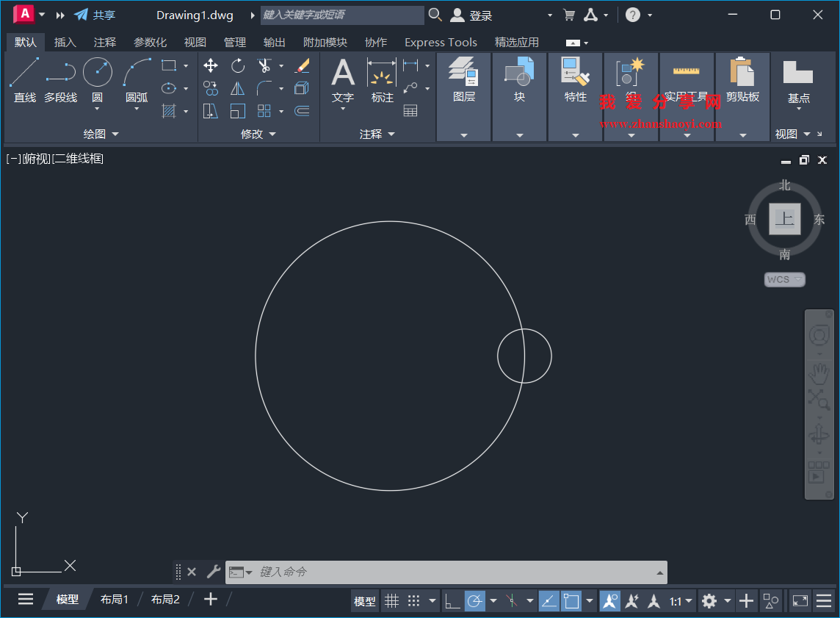
Task: Toggle grid display in status bar
Action: point(391,600)
